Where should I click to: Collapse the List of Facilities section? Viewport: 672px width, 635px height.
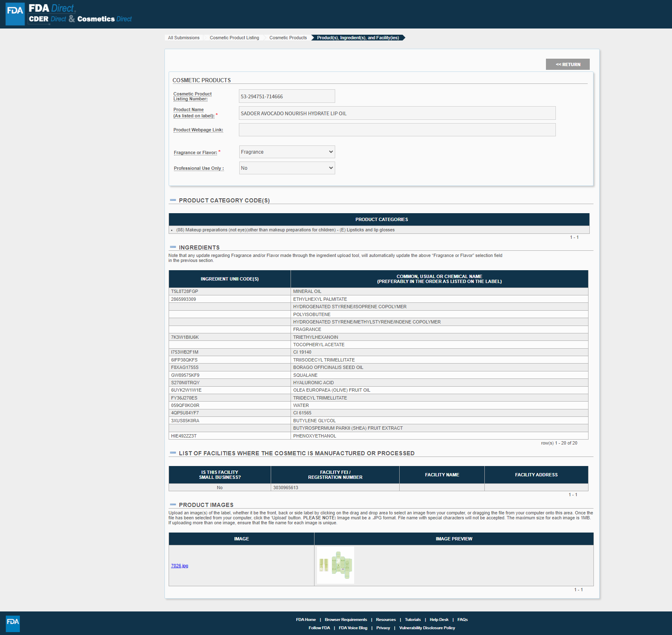(x=173, y=453)
